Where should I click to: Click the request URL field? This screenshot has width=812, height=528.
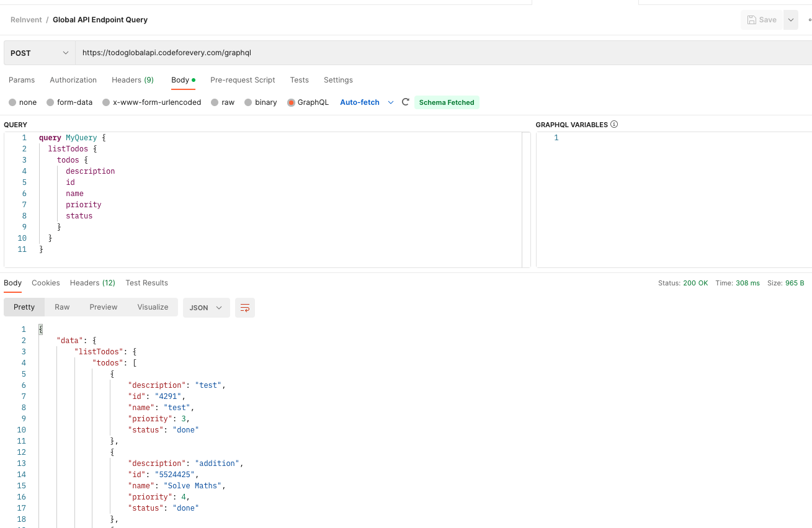443,53
